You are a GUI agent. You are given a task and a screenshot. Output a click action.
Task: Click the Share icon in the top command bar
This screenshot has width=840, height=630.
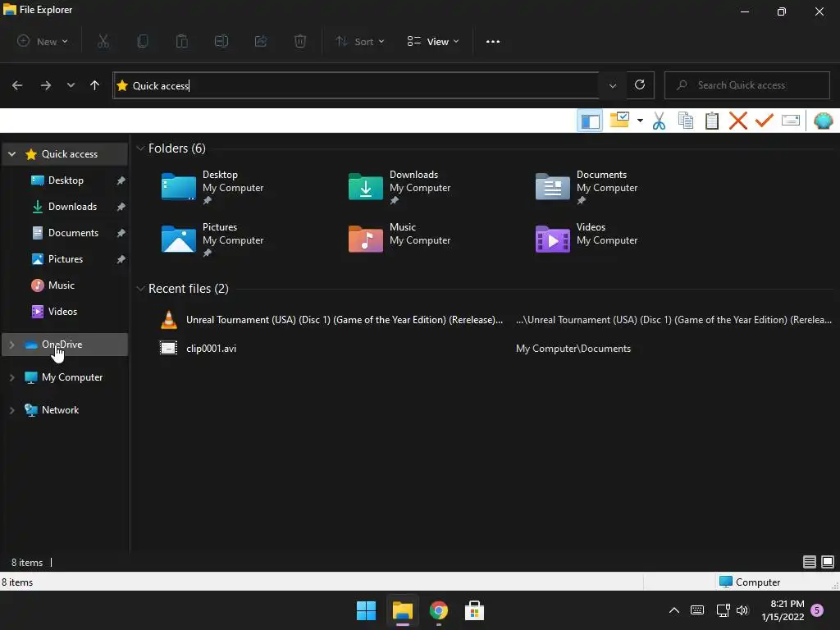tap(261, 41)
